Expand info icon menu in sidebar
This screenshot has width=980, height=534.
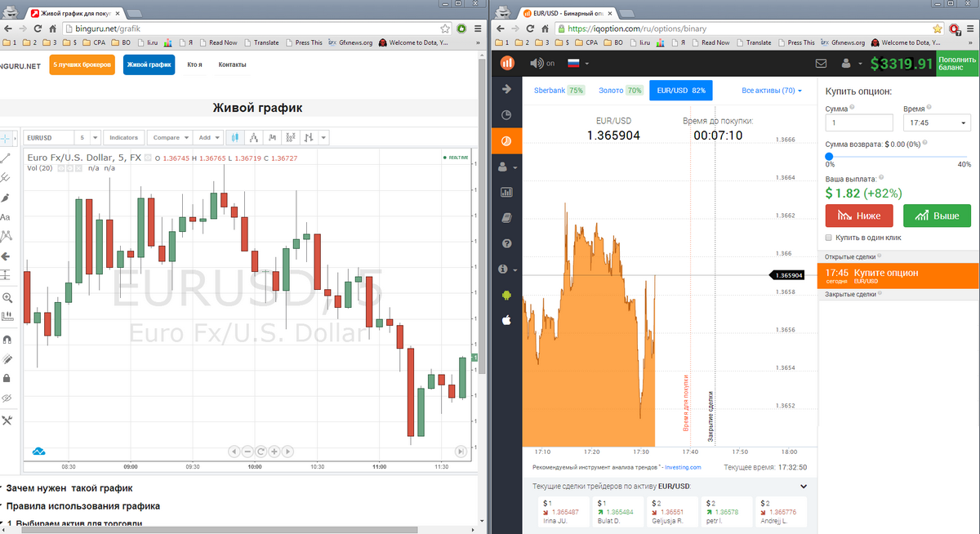point(506,269)
